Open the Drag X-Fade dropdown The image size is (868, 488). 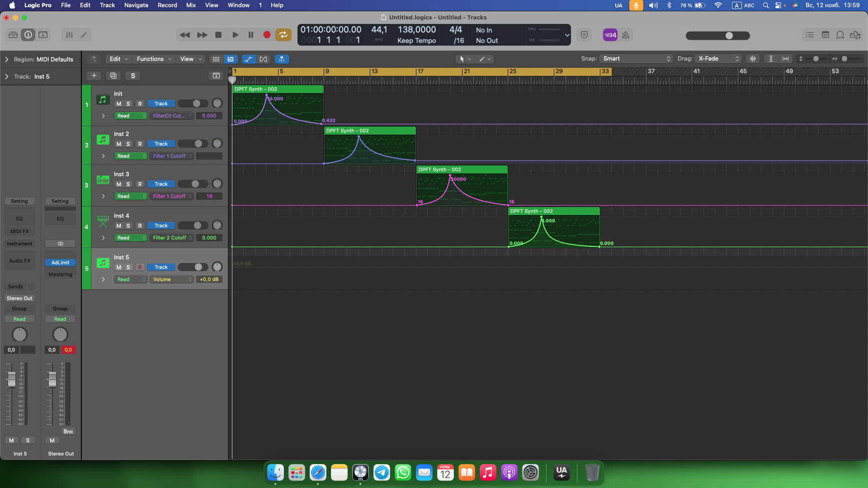point(718,59)
